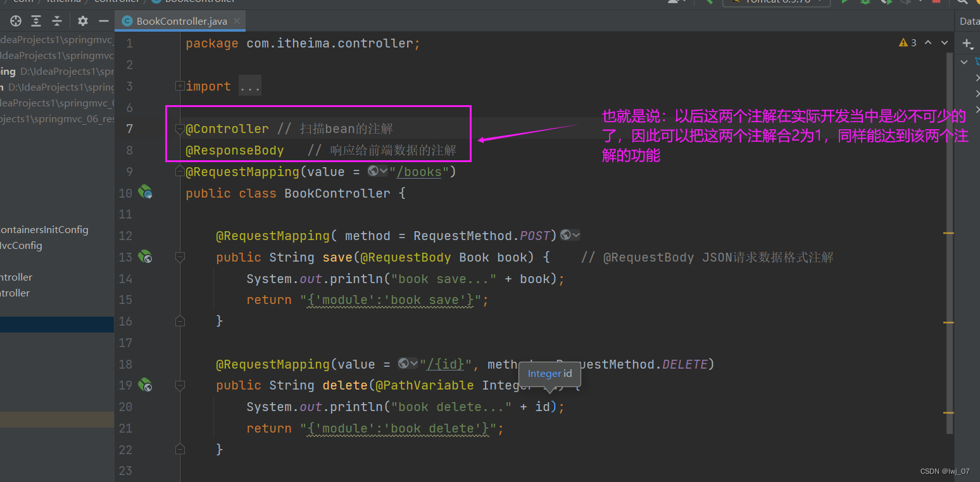Image resolution: width=980 pixels, height=482 pixels.
Task: Click Spring bean gutter icon on line 10
Action: click(146, 193)
